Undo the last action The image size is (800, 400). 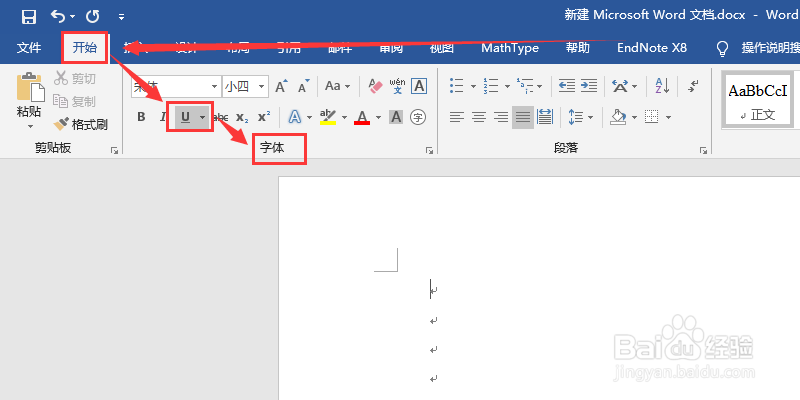click(x=58, y=17)
